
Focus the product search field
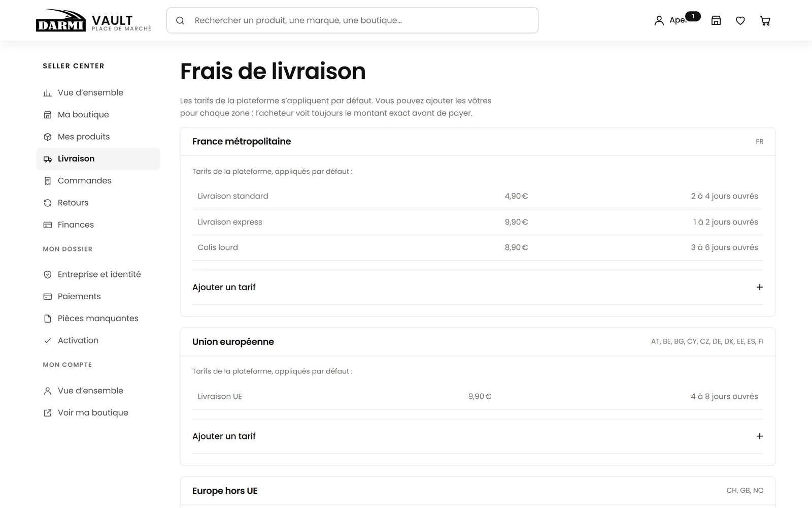352,20
